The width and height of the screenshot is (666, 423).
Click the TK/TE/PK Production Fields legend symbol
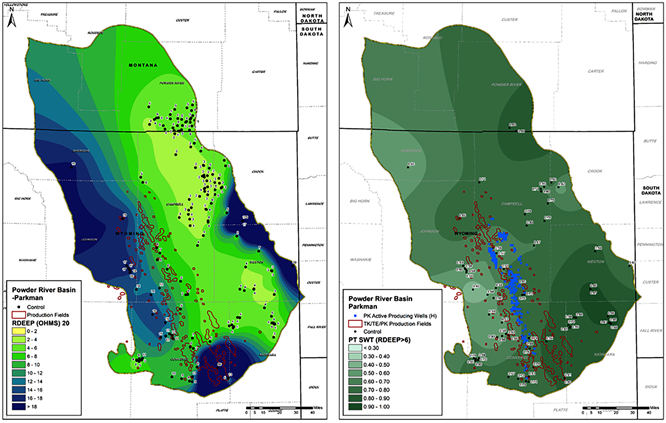point(356,325)
